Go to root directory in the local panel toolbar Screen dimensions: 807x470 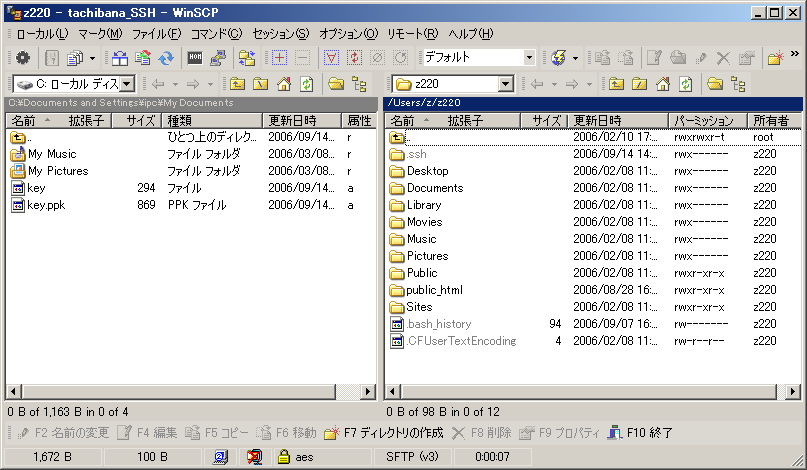tap(260, 83)
